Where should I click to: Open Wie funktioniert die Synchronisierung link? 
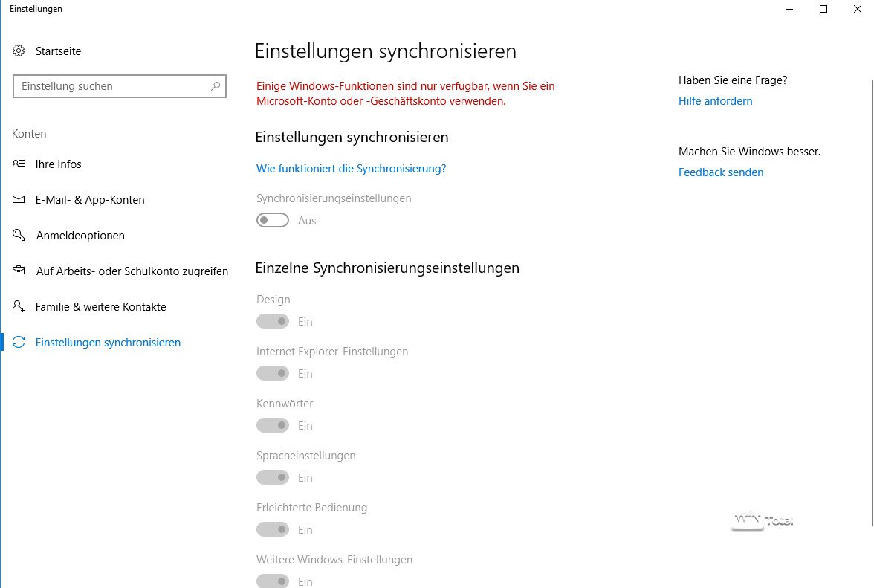click(x=351, y=169)
